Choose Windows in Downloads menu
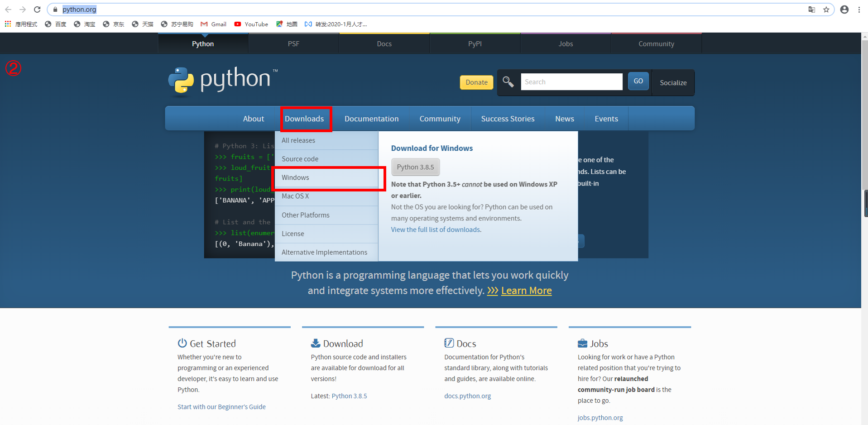Viewport: 868px width, 425px height. tap(326, 177)
